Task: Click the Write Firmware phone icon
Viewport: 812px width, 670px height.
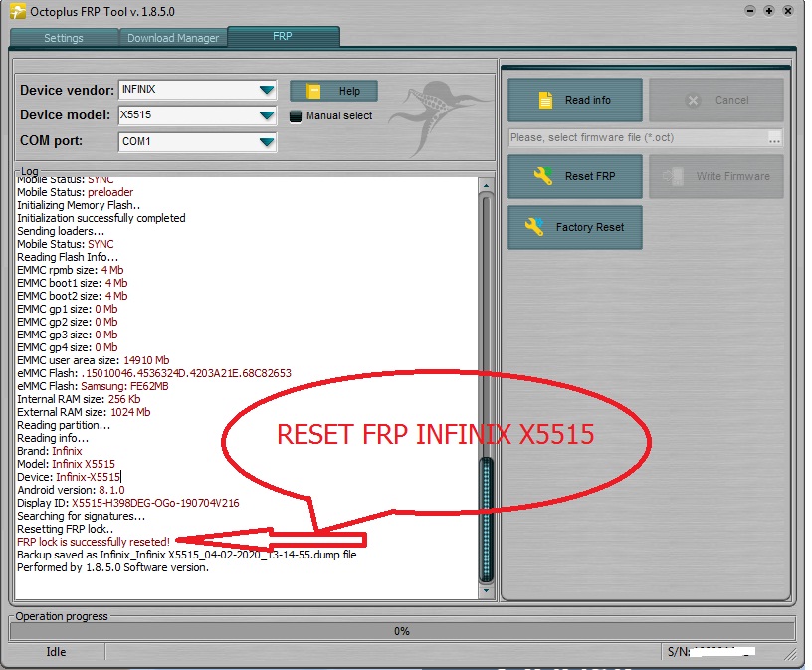Action: point(673,176)
